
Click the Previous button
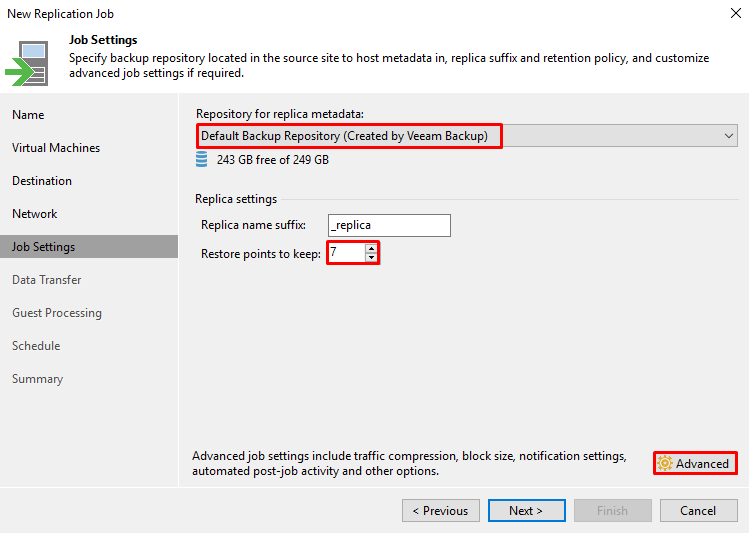click(x=441, y=511)
